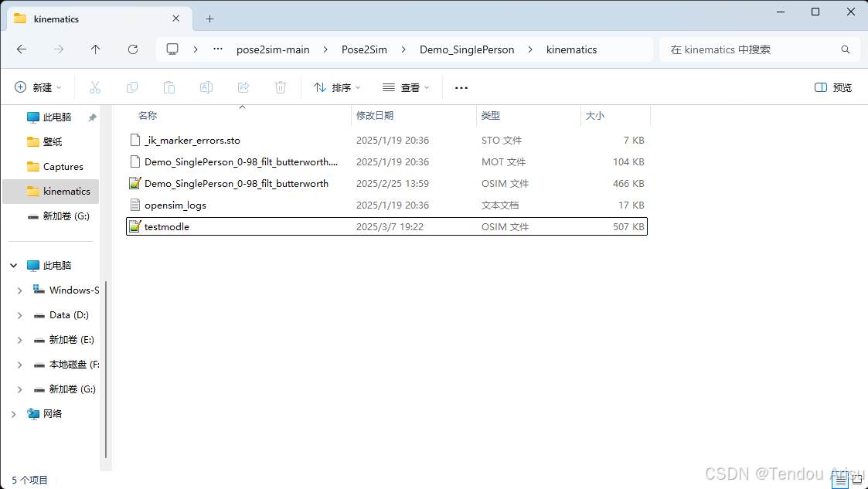
Task: Select pinned 此电脑 at top of sidebar
Action: [50, 117]
